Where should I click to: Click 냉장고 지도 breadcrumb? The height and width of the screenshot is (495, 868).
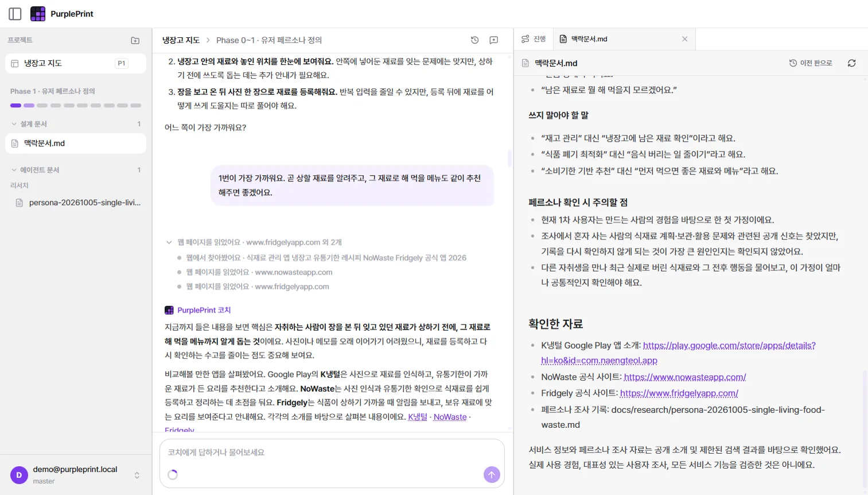(x=181, y=40)
